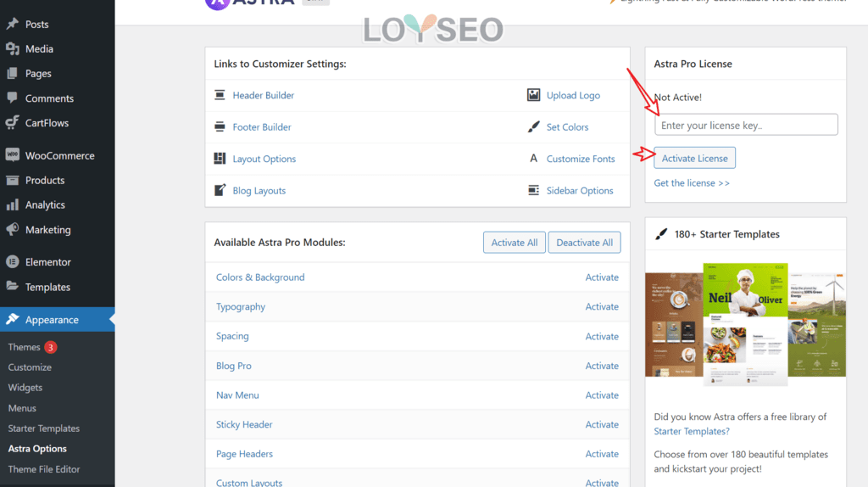This screenshot has width=868, height=487.
Task: Open the Sticky Header module name link
Action: 244,424
